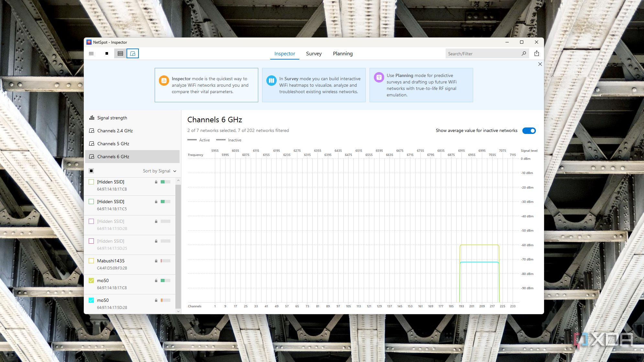Click the Channels 5 GHz sidebar icon
The image size is (644, 362).
coord(92,144)
